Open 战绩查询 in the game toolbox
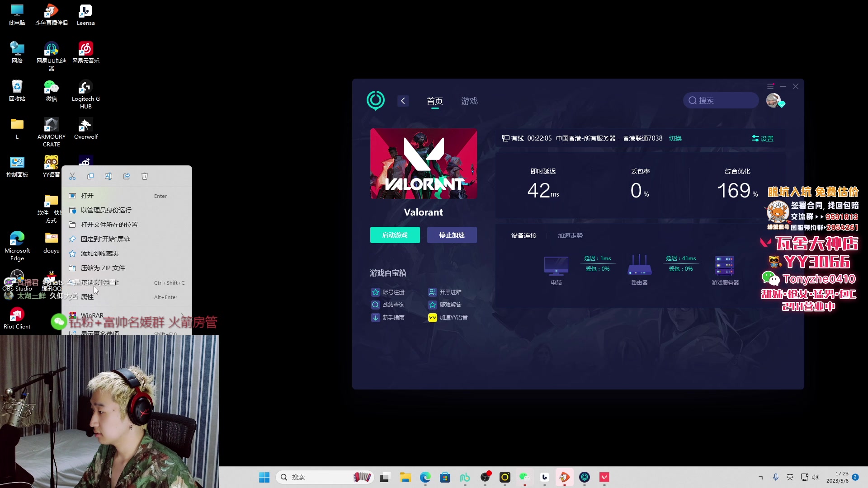This screenshot has height=488, width=868. coord(388,305)
